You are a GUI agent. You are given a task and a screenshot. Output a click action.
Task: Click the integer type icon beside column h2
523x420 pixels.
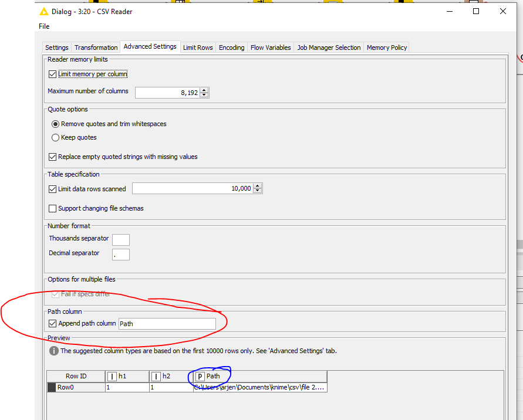[155, 376]
